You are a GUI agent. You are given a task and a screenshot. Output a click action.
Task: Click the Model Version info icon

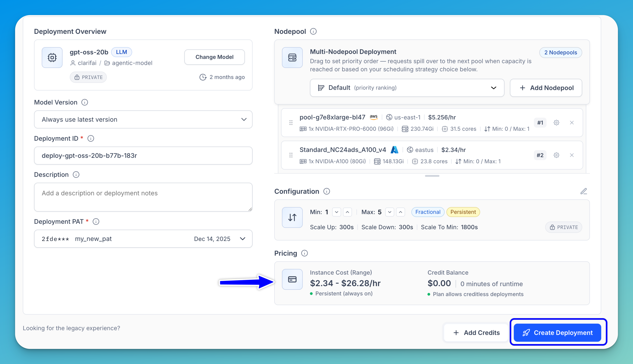(x=85, y=102)
